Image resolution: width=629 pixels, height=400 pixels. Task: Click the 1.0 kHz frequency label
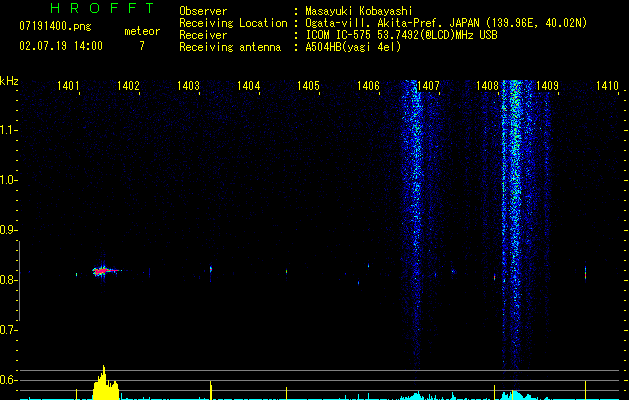(x=8, y=180)
